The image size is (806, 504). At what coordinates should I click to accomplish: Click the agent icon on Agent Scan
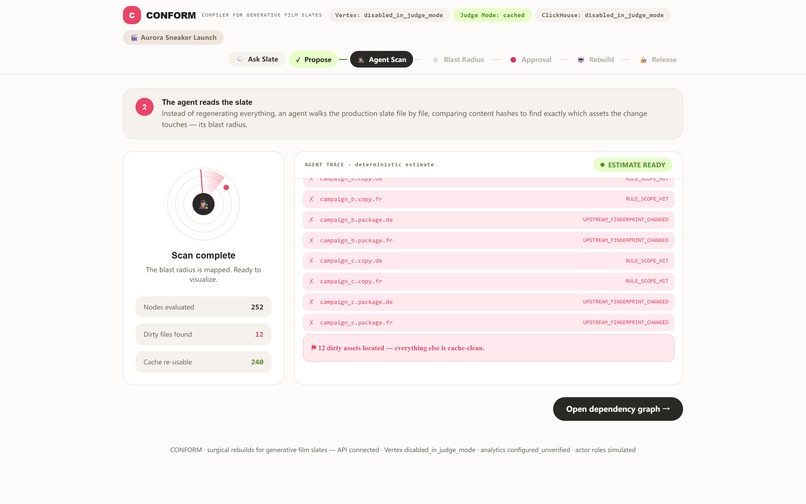[361, 60]
